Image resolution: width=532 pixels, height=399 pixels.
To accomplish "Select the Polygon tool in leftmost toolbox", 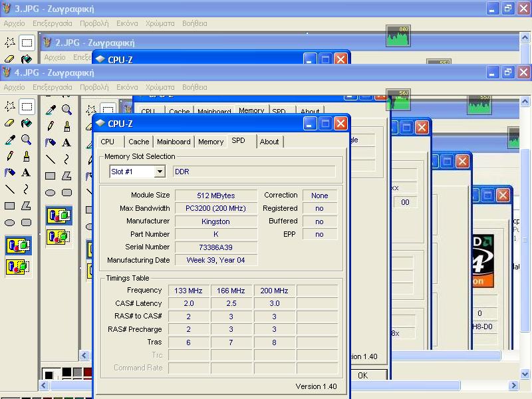I will (x=27, y=206).
